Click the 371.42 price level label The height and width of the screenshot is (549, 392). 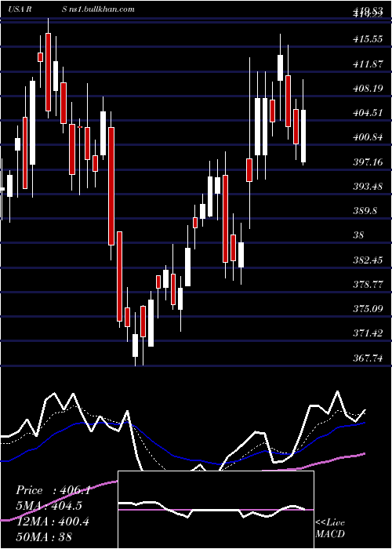point(368,333)
